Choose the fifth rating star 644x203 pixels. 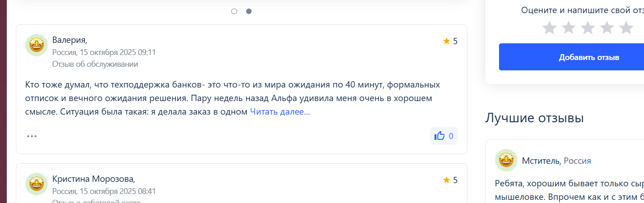pos(626,28)
